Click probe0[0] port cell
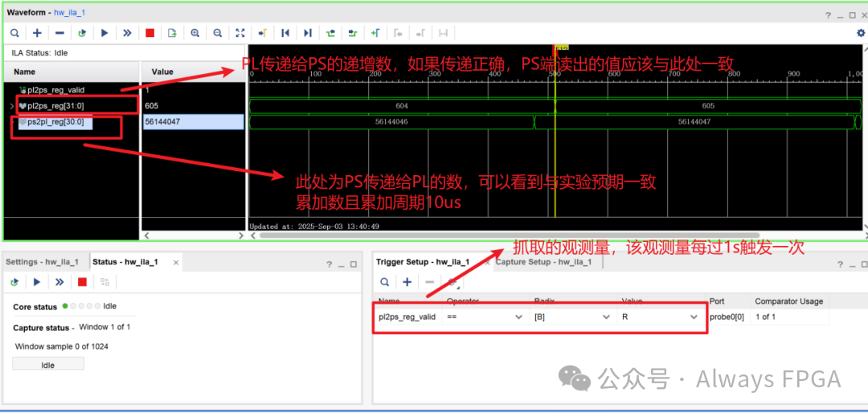This screenshot has width=868, height=413. click(727, 317)
